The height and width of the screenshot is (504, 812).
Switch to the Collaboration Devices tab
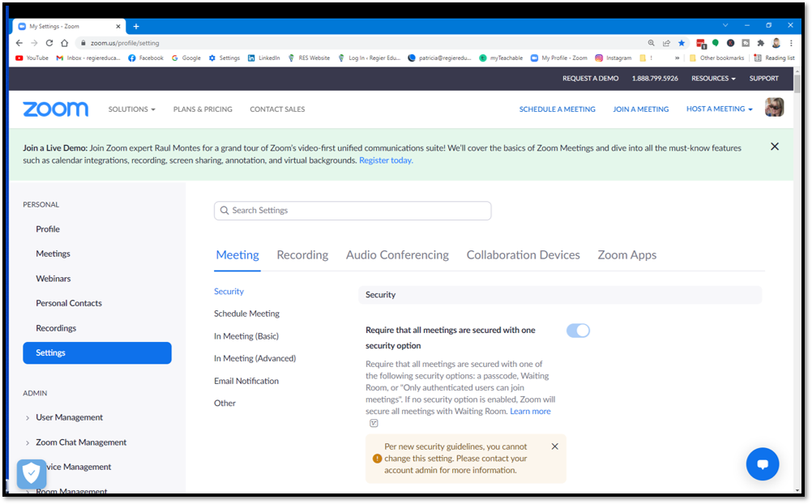[523, 255]
